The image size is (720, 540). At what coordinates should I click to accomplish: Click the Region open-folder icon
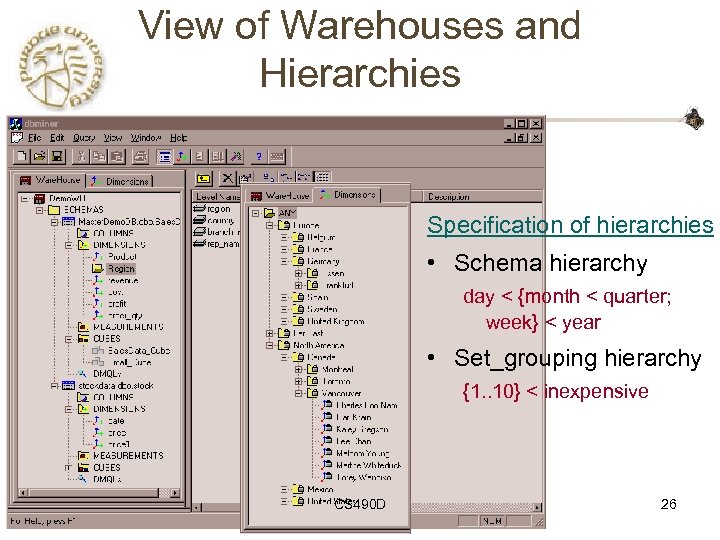(x=97, y=268)
